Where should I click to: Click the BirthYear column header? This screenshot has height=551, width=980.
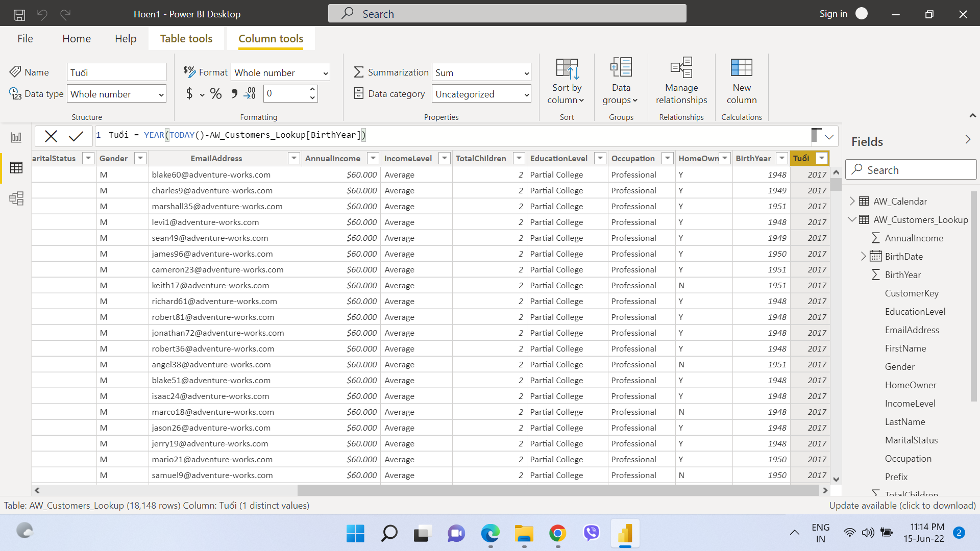753,158
